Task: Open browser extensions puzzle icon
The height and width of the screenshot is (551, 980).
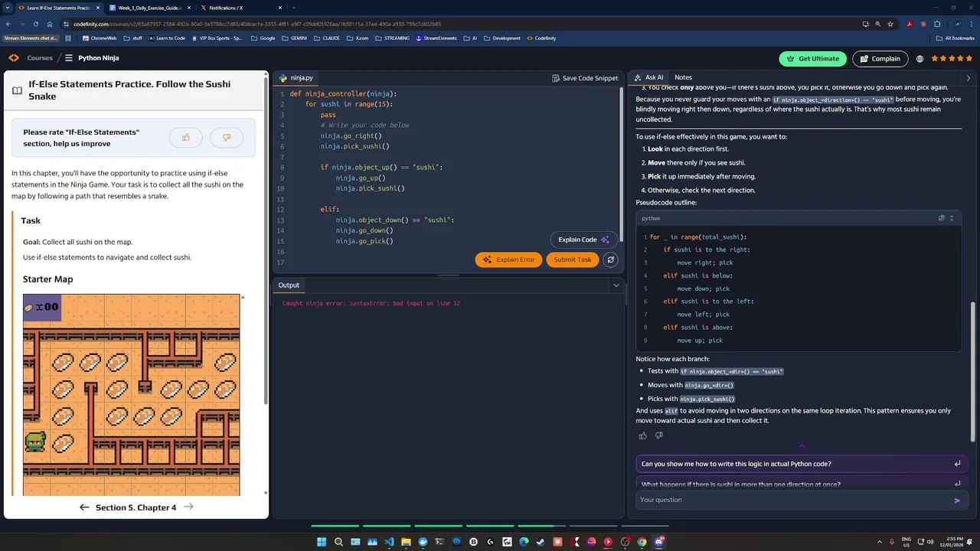Action: [x=937, y=24]
